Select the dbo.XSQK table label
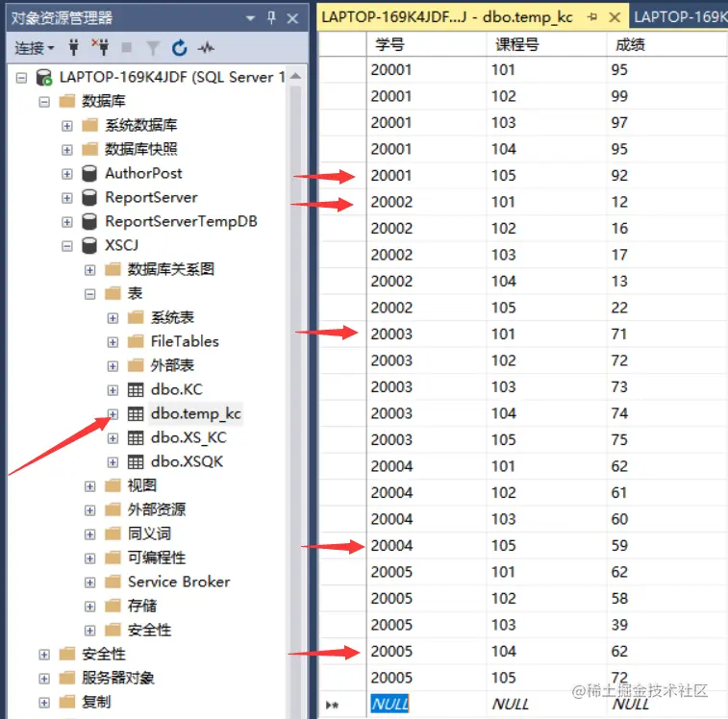Image resolution: width=728 pixels, height=719 pixels. (187, 461)
